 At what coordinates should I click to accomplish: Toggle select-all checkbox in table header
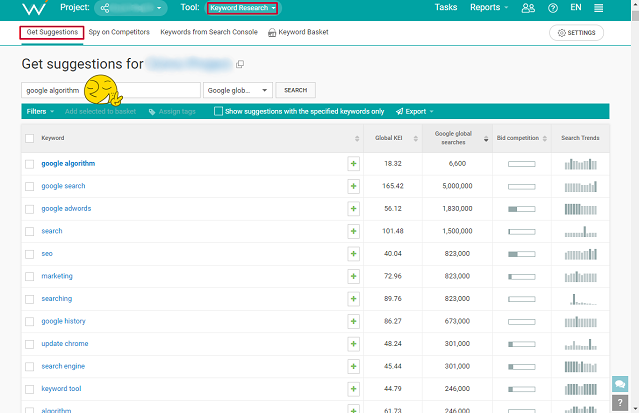click(29, 138)
